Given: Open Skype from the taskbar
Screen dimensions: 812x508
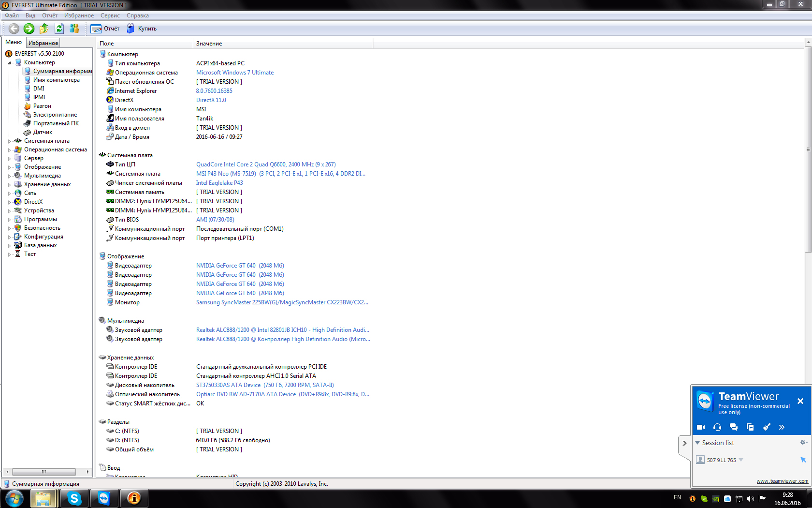Looking at the screenshot, I should (x=74, y=498).
